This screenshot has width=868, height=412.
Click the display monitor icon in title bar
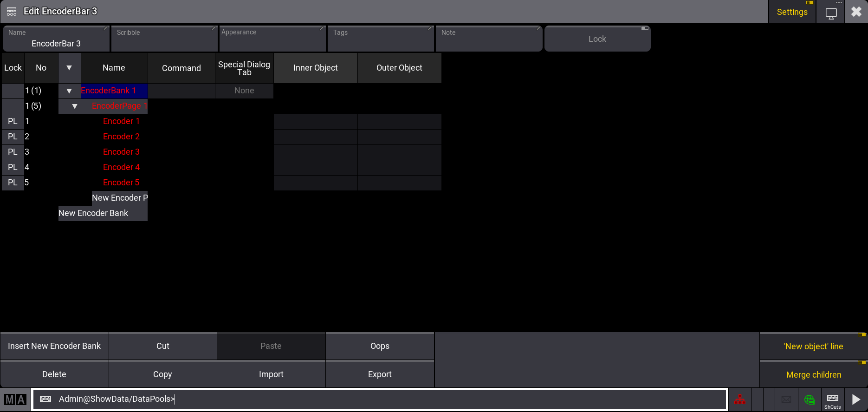(831, 13)
